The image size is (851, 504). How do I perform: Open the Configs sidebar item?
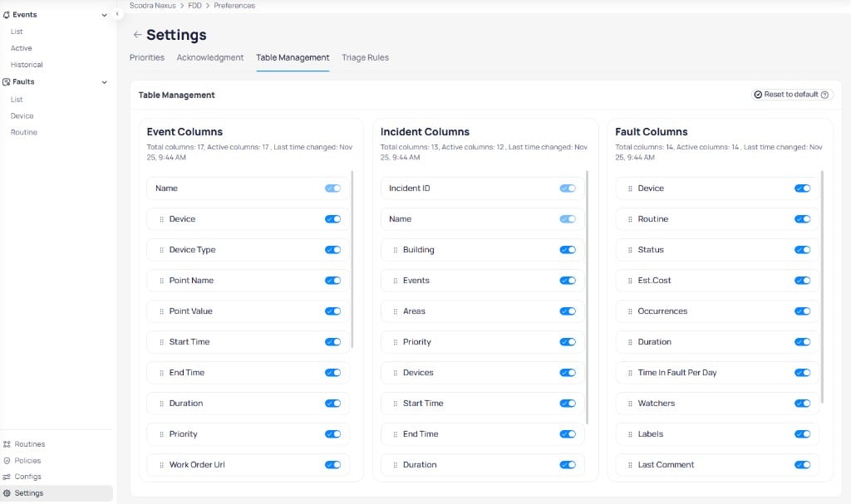[x=27, y=477]
